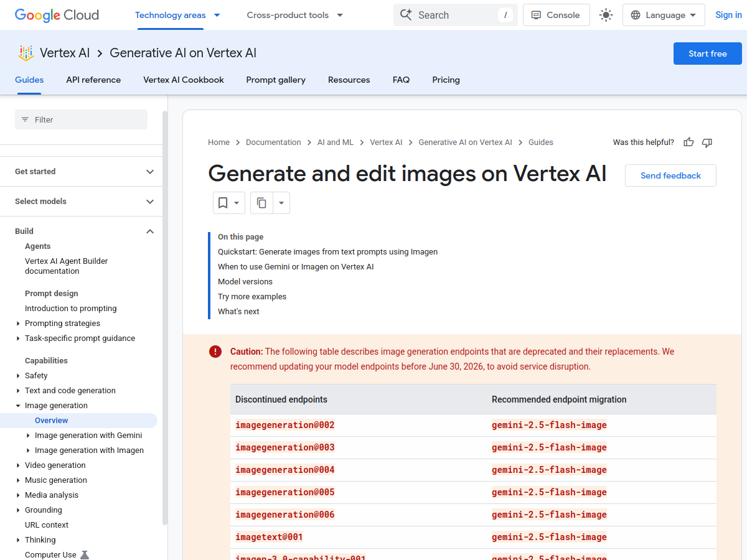Image resolution: width=747 pixels, height=560 pixels.
Task: Give thumbs down feedback on the page
Action: [x=707, y=142]
